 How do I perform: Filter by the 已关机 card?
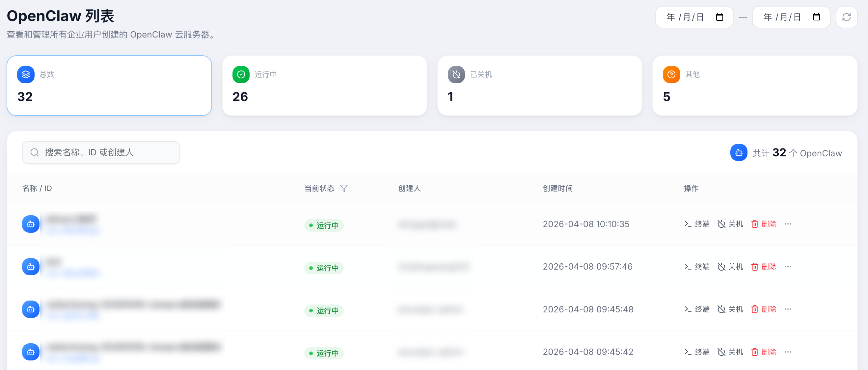(x=539, y=86)
